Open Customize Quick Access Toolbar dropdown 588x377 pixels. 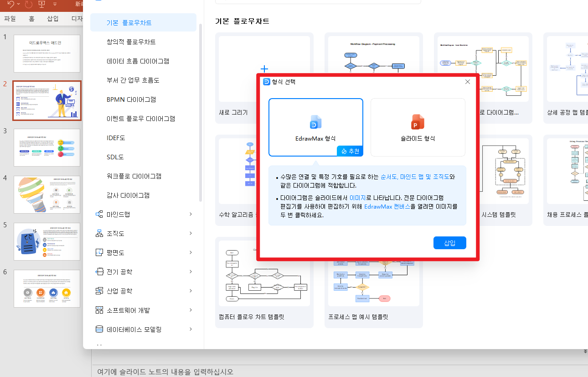55,4
